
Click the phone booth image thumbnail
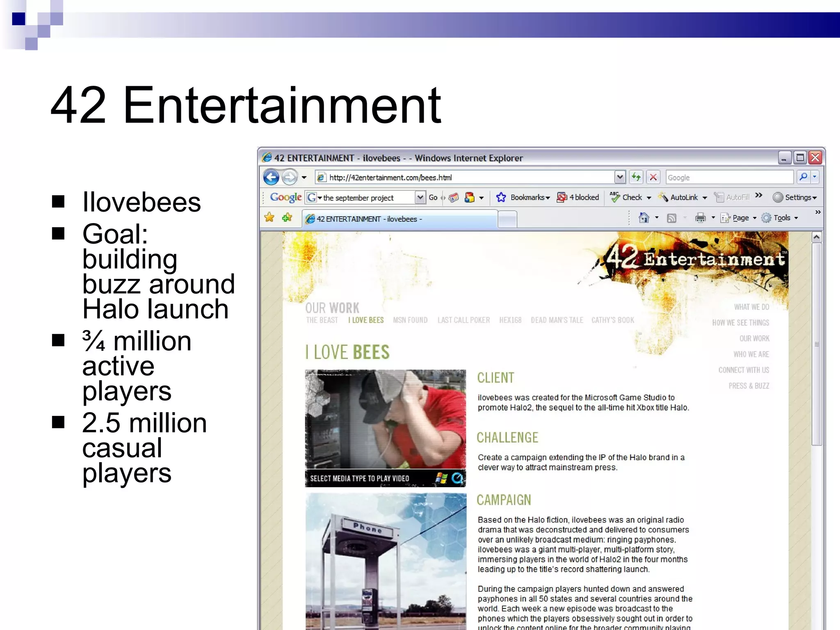tap(386, 561)
